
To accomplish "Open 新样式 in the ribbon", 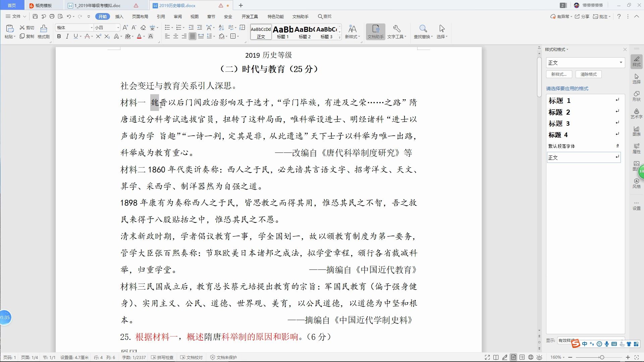I will (352, 32).
